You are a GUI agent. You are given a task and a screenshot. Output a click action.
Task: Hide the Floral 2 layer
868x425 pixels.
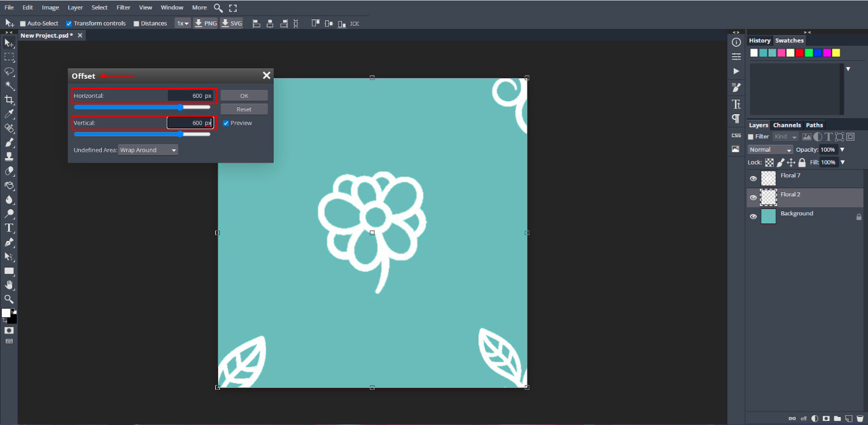click(x=753, y=197)
